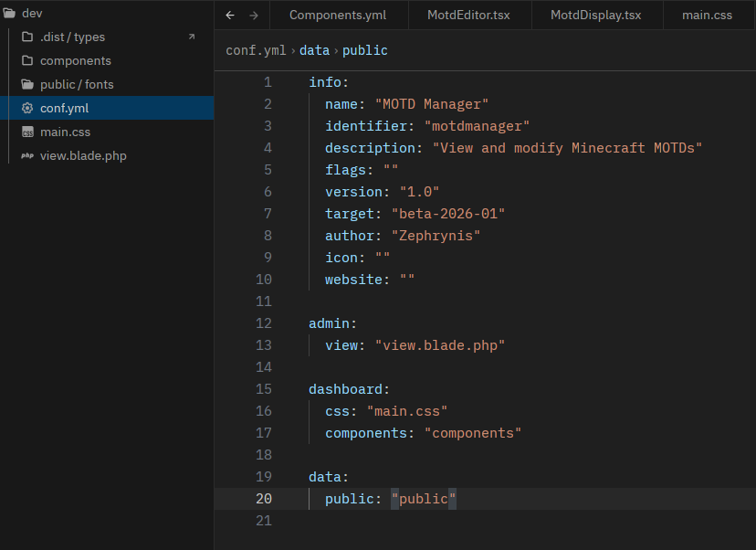Open the MotdDisplay.tsx tab
The width and height of the screenshot is (756, 550).
[x=595, y=16]
